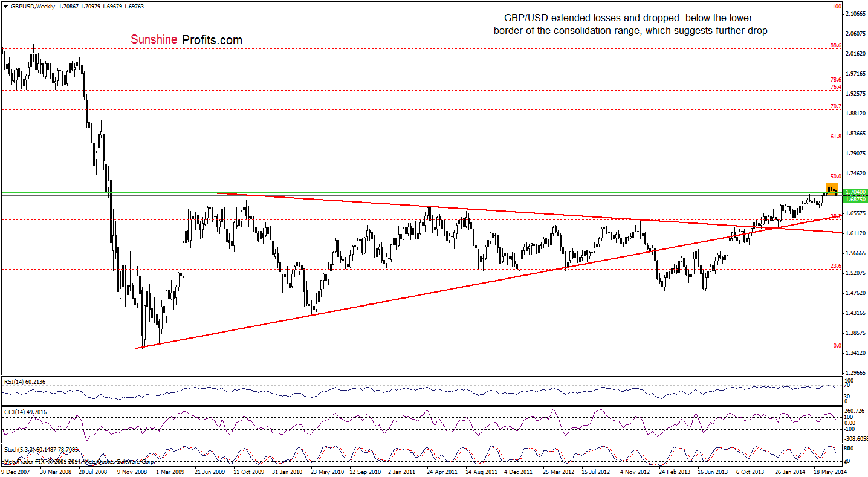Click the 61.8 Fibonacci level label
Viewport: 868px width, 477px height.
[x=835, y=137]
